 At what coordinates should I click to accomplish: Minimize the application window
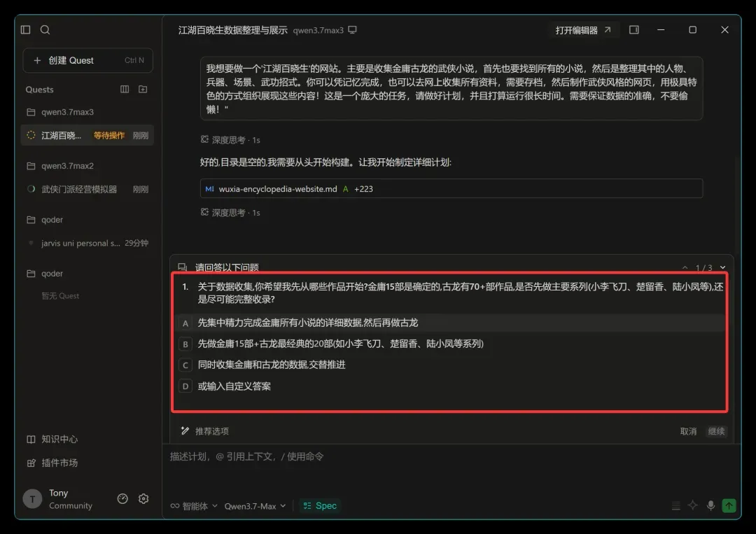pos(661,30)
